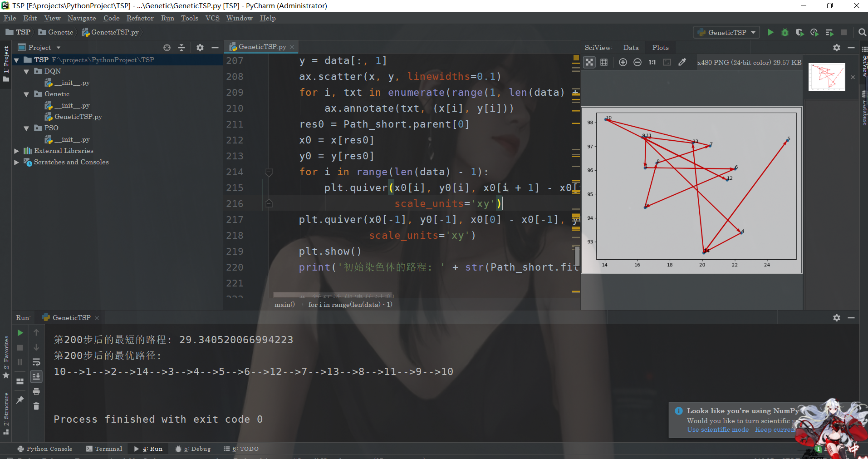Open the VCS menu

(x=212, y=18)
